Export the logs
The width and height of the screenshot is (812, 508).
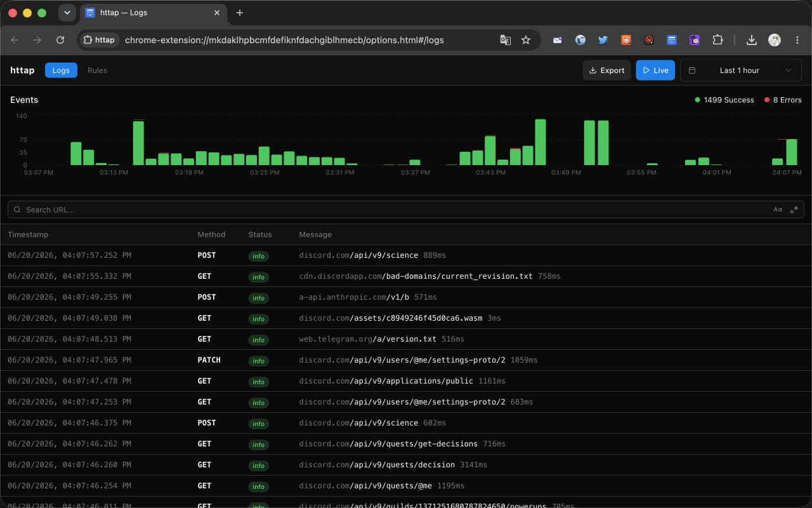(606, 70)
